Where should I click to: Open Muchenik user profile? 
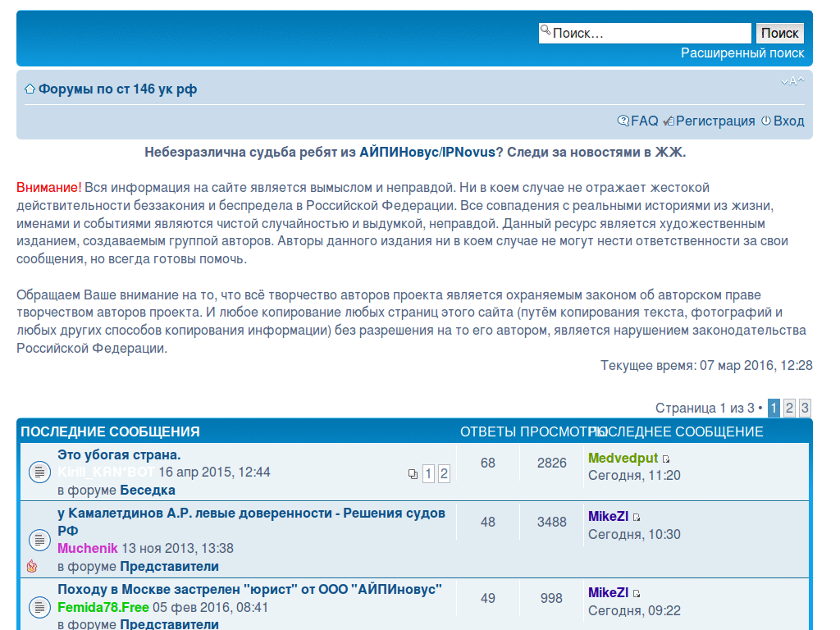(87, 549)
